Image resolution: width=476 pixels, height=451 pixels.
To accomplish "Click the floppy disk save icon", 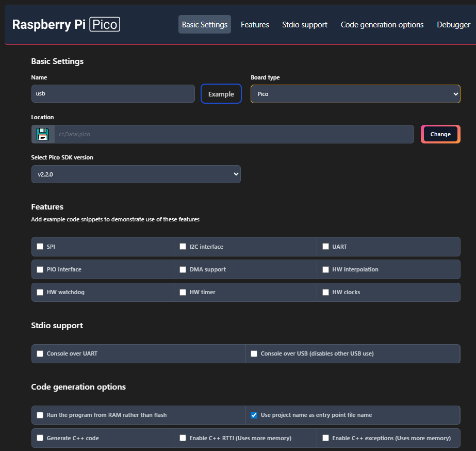I will coord(42,134).
